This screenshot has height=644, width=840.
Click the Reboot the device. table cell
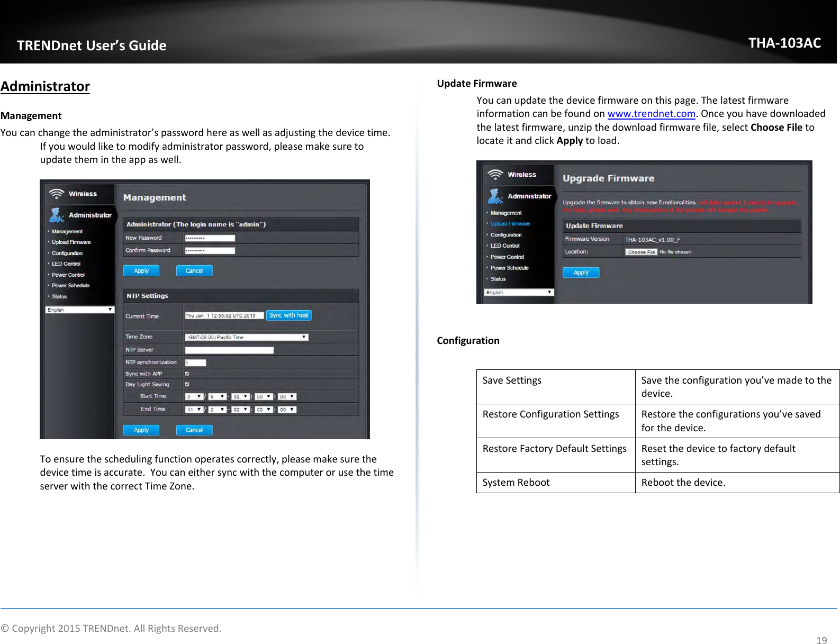tap(737, 483)
